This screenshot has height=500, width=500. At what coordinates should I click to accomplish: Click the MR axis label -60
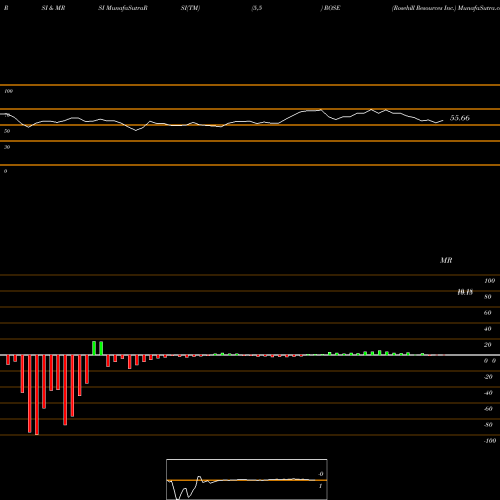point(488,409)
